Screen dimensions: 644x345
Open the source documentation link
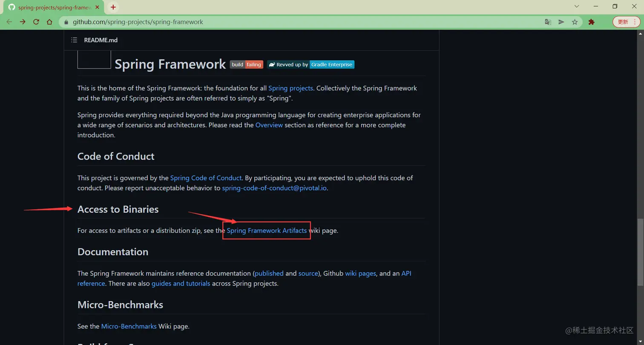click(x=308, y=274)
